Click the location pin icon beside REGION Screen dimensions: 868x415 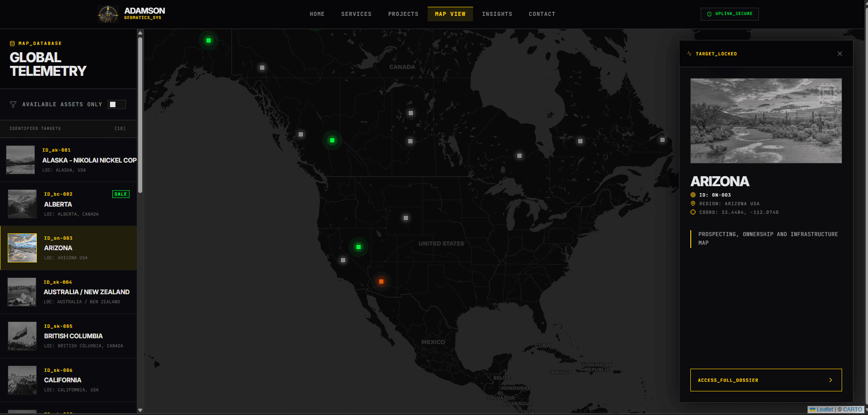click(x=693, y=203)
